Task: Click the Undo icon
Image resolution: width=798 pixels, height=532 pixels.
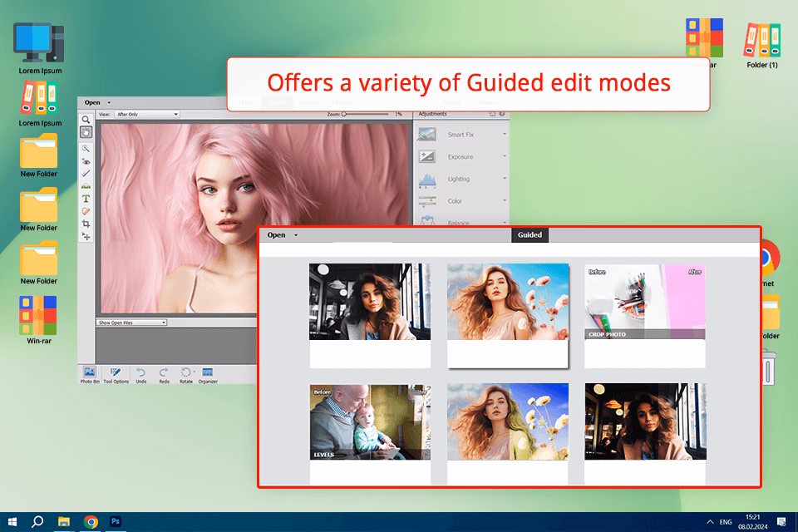Action: click(140, 373)
